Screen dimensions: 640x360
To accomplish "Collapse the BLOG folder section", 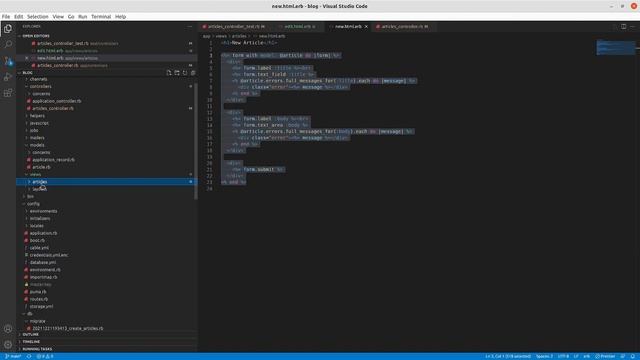I will [27, 73].
